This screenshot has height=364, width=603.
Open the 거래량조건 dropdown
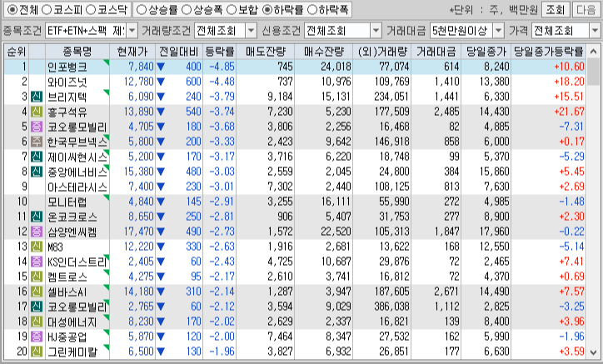click(252, 31)
